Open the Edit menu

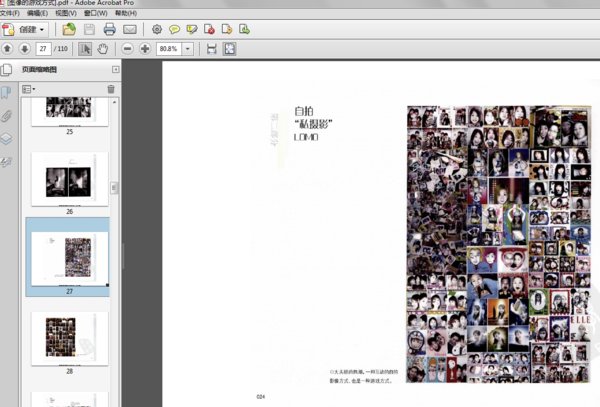[37, 13]
